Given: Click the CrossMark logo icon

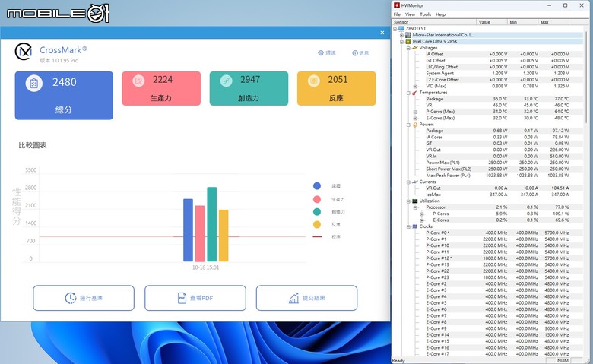Looking at the screenshot, I should (24, 52).
